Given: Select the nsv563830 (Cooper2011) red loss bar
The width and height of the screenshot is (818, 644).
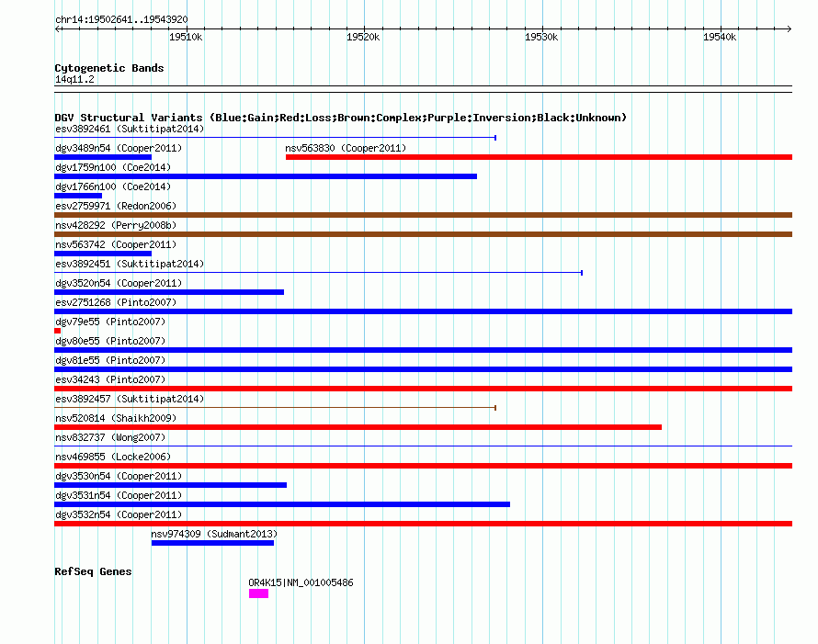Looking at the screenshot, I should (x=539, y=157).
